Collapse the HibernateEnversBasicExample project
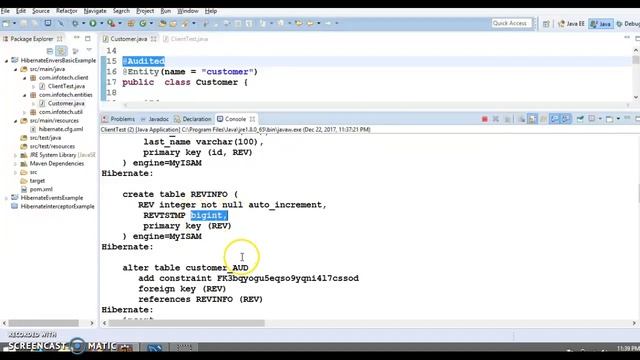 [x=6, y=60]
